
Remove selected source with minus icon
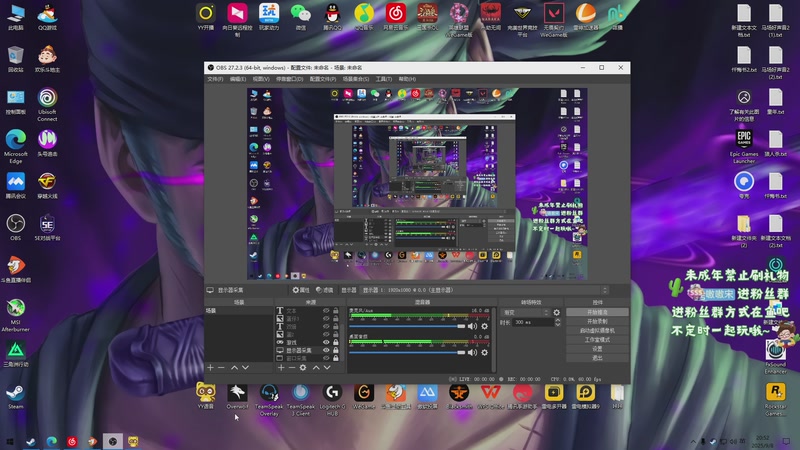292,367
